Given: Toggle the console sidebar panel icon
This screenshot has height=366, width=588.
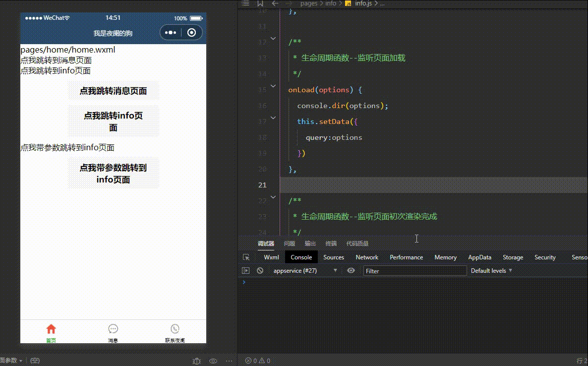Looking at the screenshot, I should 246,271.
